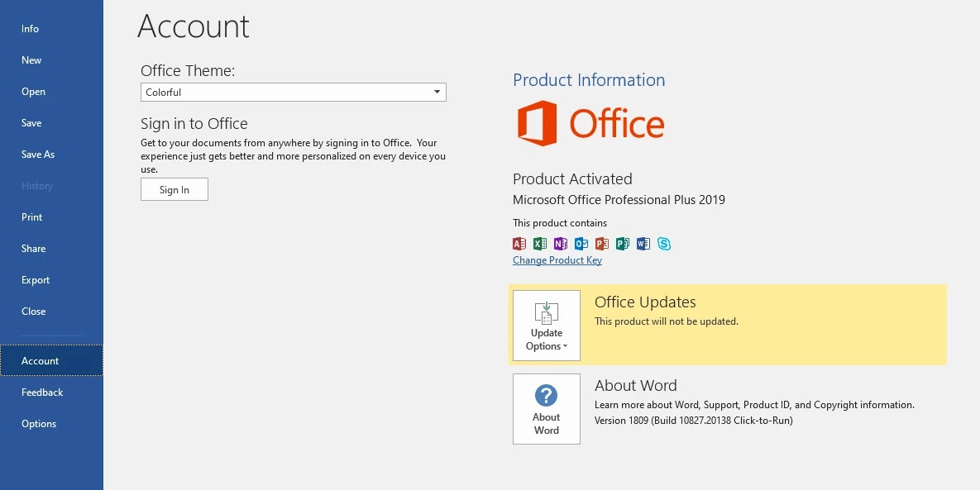Click the Skype for Business icon
The image size is (980, 490).
[664, 244]
